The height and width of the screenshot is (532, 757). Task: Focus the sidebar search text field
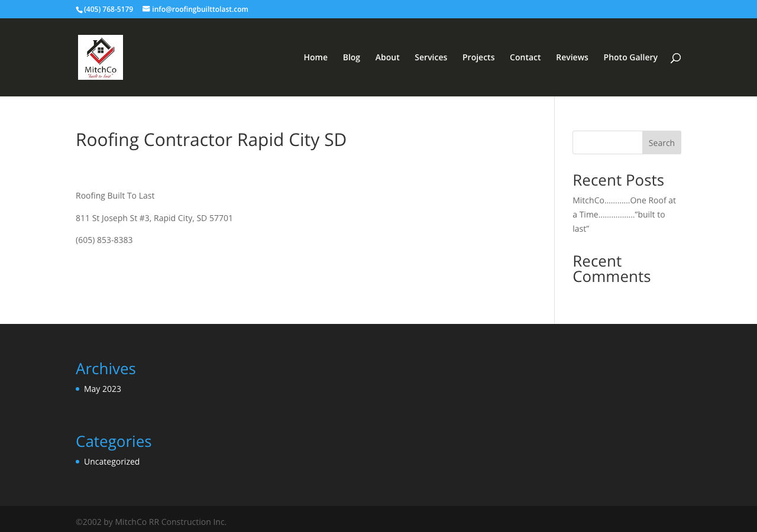pos(607,142)
